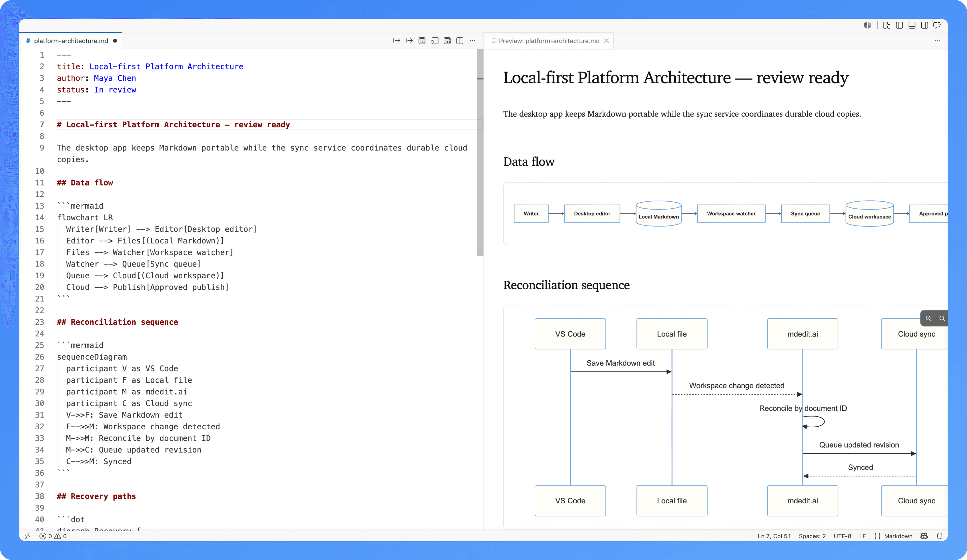Open the chat sparkle icon in the title bar
967x560 pixels.
(x=937, y=25)
